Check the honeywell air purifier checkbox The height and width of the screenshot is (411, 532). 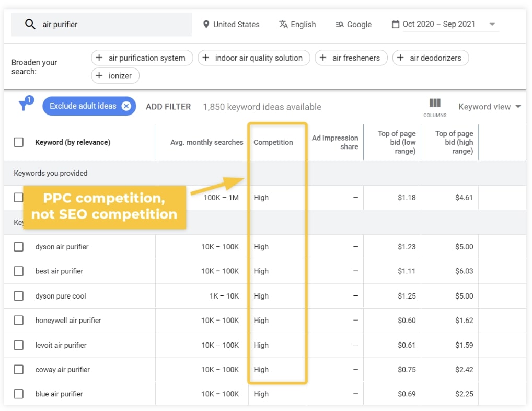coord(19,321)
